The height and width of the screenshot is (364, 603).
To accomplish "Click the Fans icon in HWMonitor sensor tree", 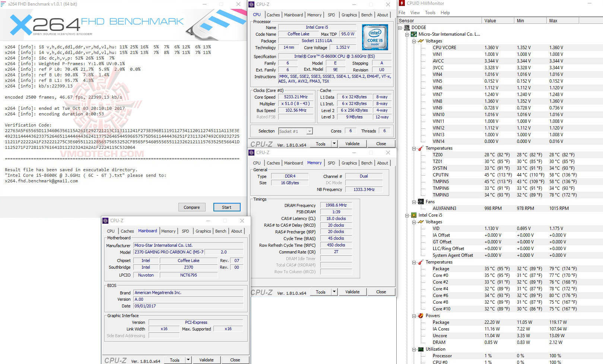I will pos(420,201).
